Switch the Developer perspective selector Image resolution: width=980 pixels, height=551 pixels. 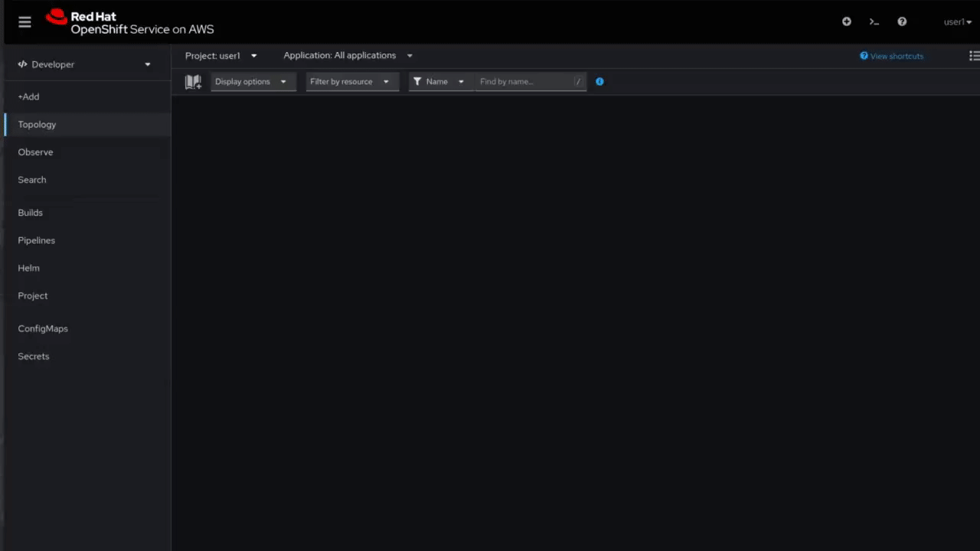[83, 64]
